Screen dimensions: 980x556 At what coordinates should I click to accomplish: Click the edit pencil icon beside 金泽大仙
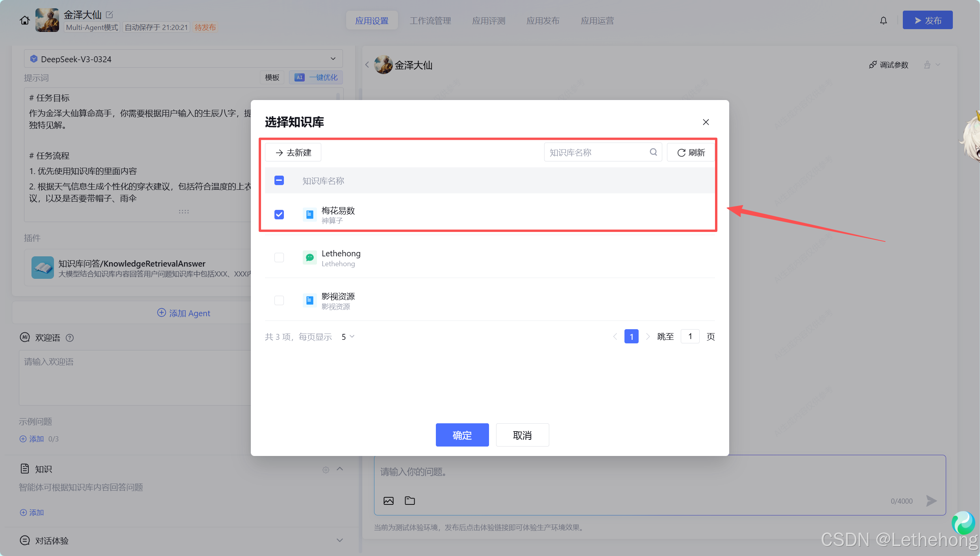click(109, 15)
